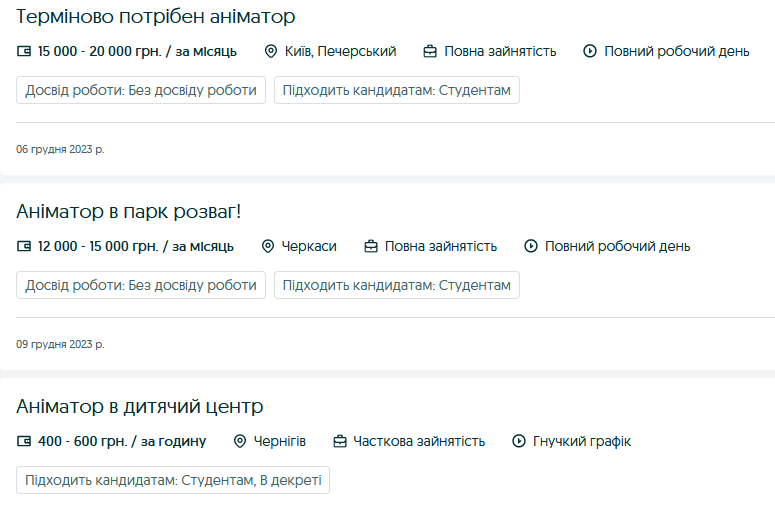The width and height of the screenshot is (775, 508).
Task: Open the Аніматор в дитячий центр listing
Action: pyautogui.click(x=140, y=407)
